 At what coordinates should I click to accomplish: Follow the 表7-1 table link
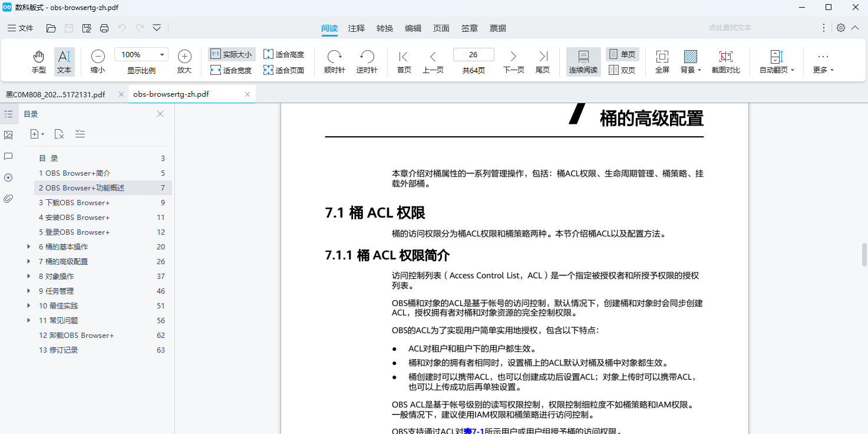[x=474, y=431]
